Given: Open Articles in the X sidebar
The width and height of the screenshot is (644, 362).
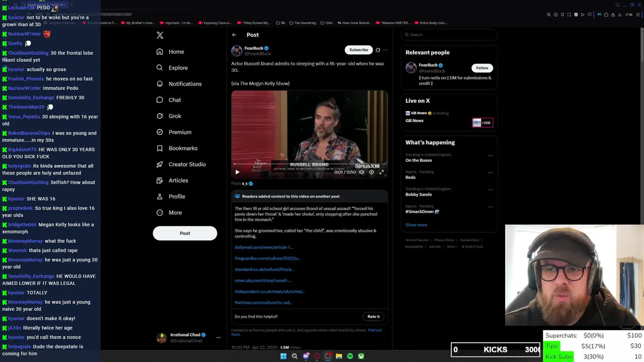Looking at the screenshot, I should (x=172, y=180).
